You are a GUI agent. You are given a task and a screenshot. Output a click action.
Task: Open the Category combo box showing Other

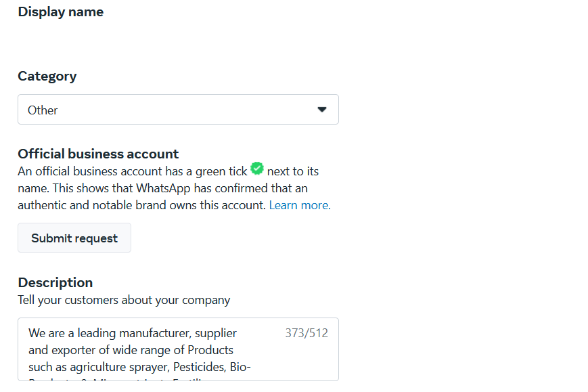click(x=178, y=110)
